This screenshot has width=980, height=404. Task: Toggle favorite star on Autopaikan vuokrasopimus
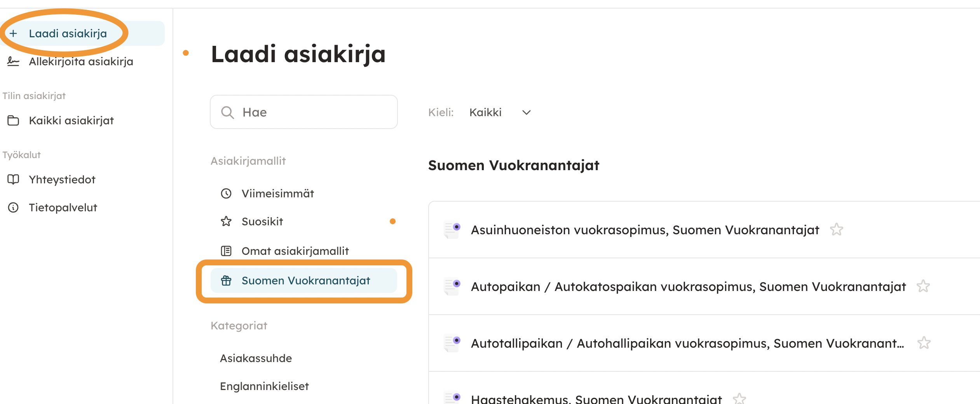click(x=923, y=286)
